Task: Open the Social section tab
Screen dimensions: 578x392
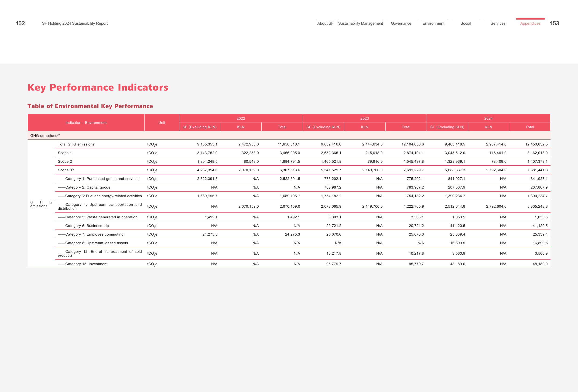Action: click(465, 23)
